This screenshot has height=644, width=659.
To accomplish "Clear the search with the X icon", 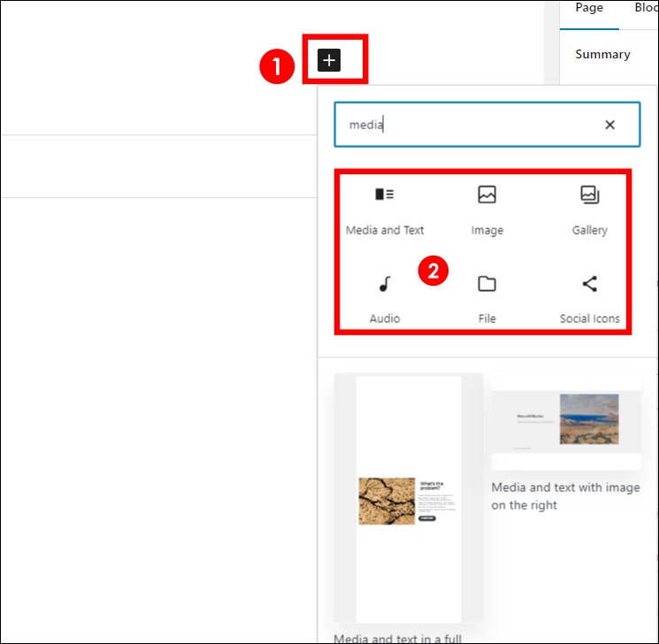I will click(609, 125).
